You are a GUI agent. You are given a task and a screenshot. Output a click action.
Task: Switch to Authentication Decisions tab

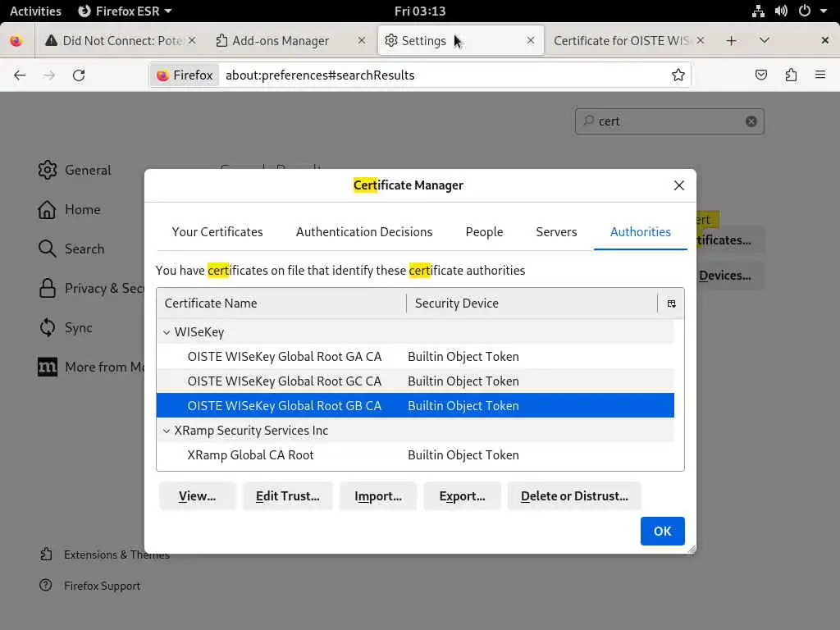tap(364, 232)
